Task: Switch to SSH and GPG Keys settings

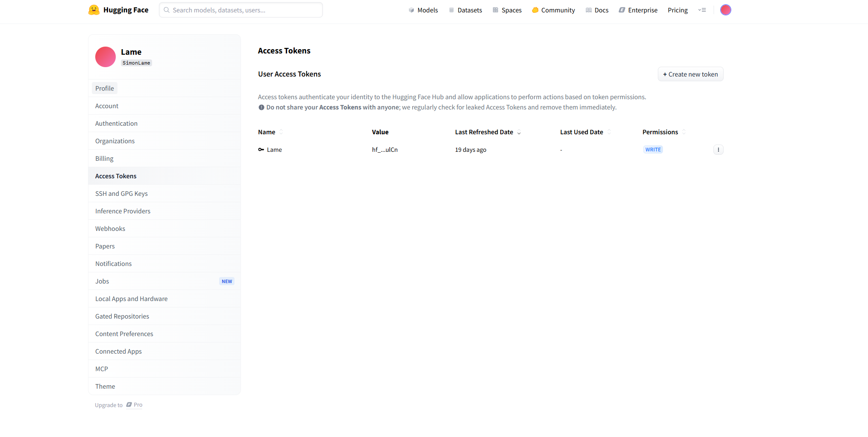Action: (x=121, y=194)
